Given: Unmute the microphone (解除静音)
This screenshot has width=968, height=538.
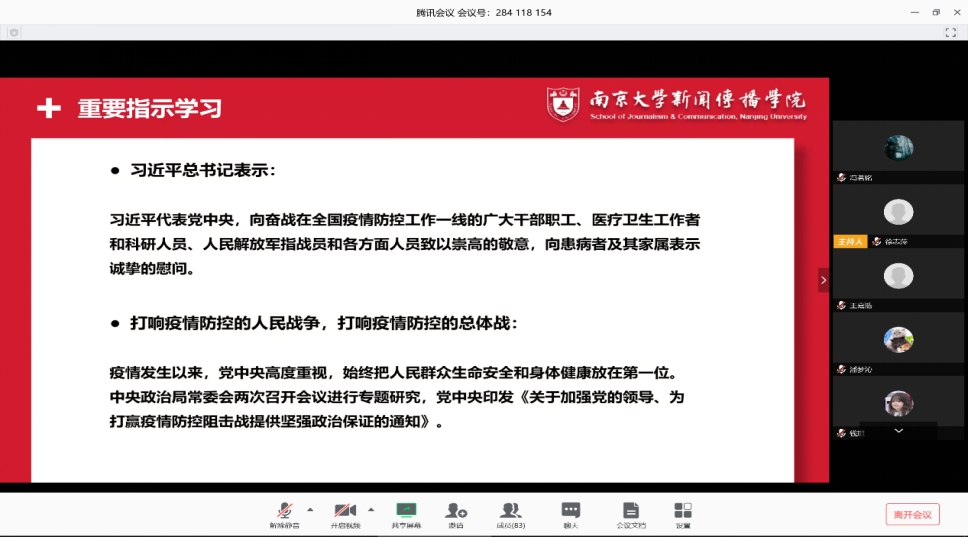Looking at the screenshot, I should point(285,513).
